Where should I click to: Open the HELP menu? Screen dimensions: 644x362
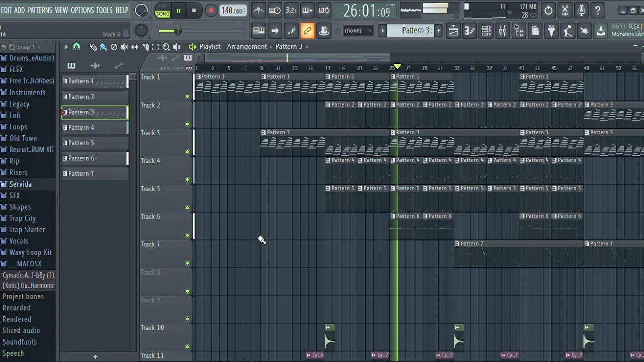[x=122, y=10]
